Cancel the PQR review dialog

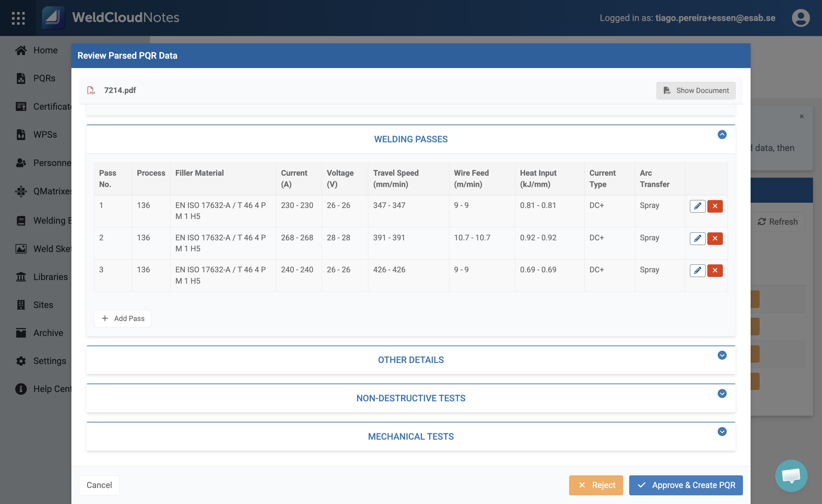[99, 485]
